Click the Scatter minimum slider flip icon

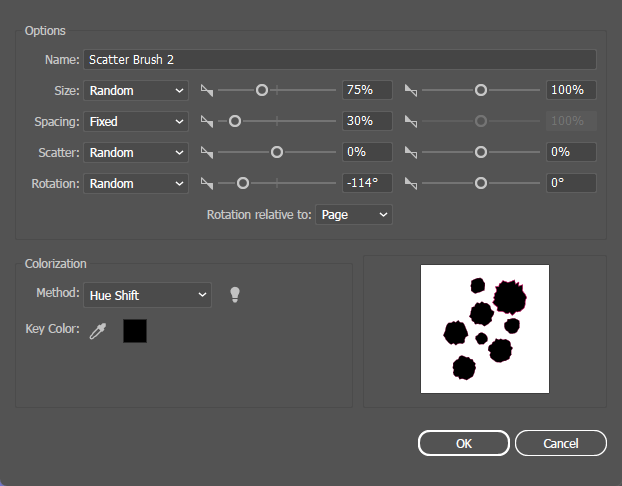207,153
